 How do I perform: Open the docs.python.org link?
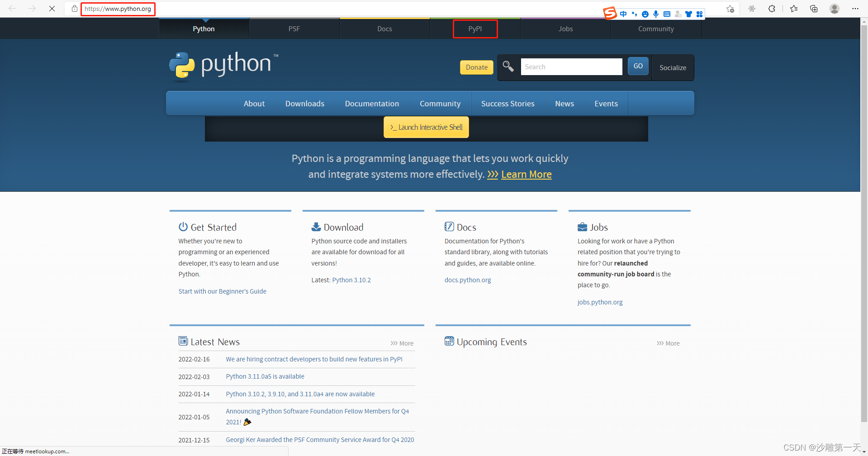point(468,280)
